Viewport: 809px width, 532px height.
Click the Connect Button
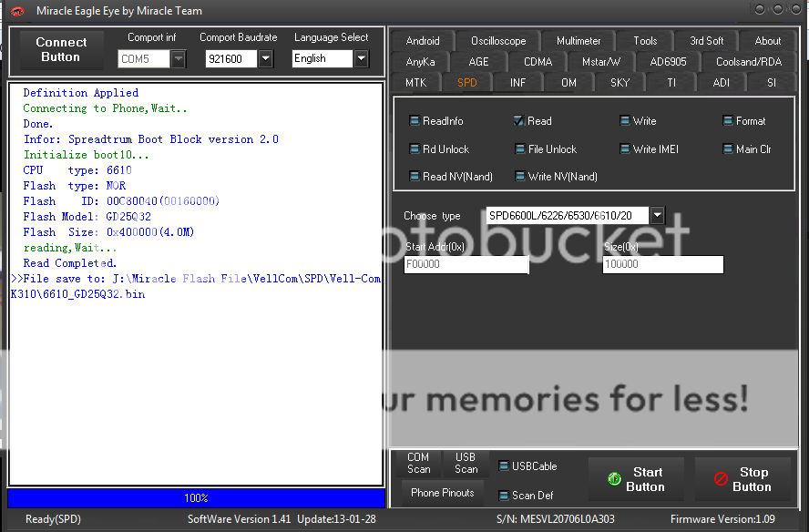[x=61, y=49]
